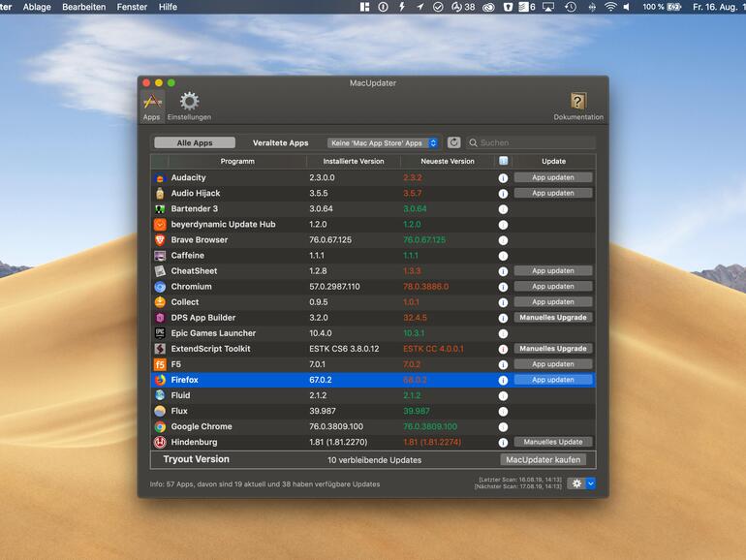Click the info column header icon
This screenshot has width=746, height=560.
[x=504, y=161]
